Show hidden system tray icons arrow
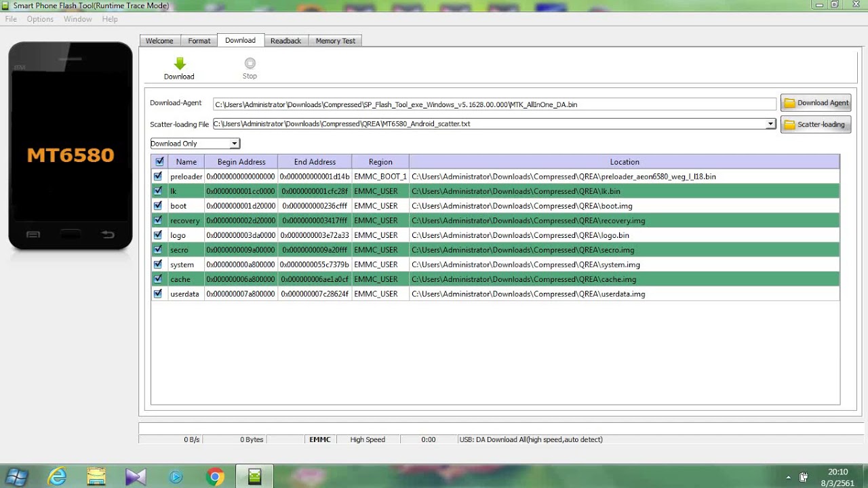 click(x=788, y=477)
